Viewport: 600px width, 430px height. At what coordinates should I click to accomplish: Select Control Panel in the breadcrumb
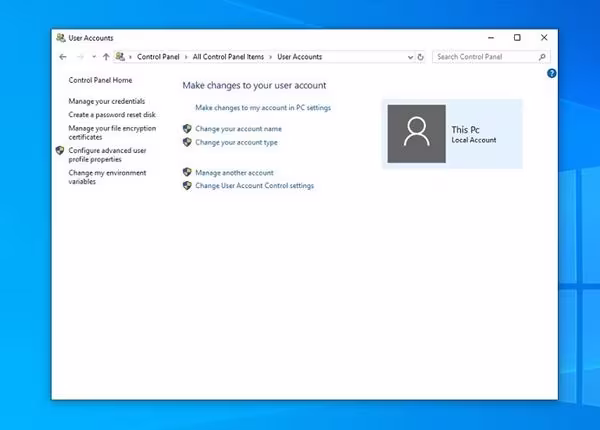158,57
